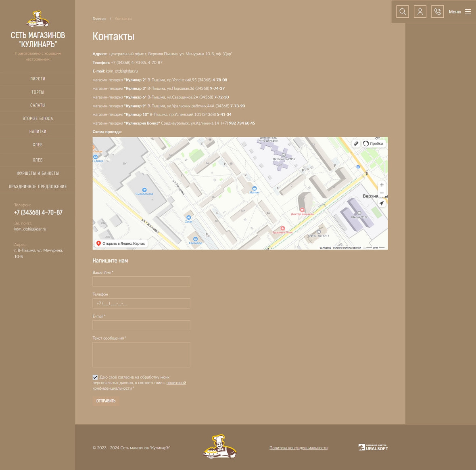Viewport: 476px width, 470px height.
Task: Click the map geolocation arrow icon
Action: (382, 204)
